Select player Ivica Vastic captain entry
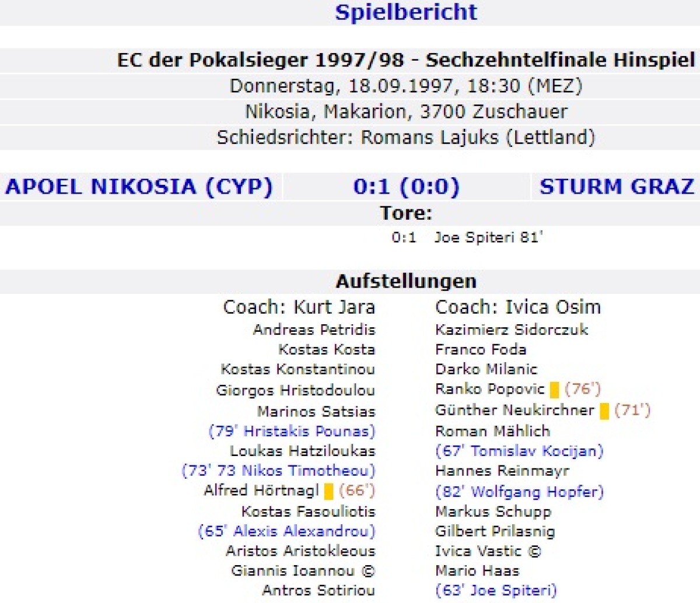The image size is (700, 603). pos(488,551)
